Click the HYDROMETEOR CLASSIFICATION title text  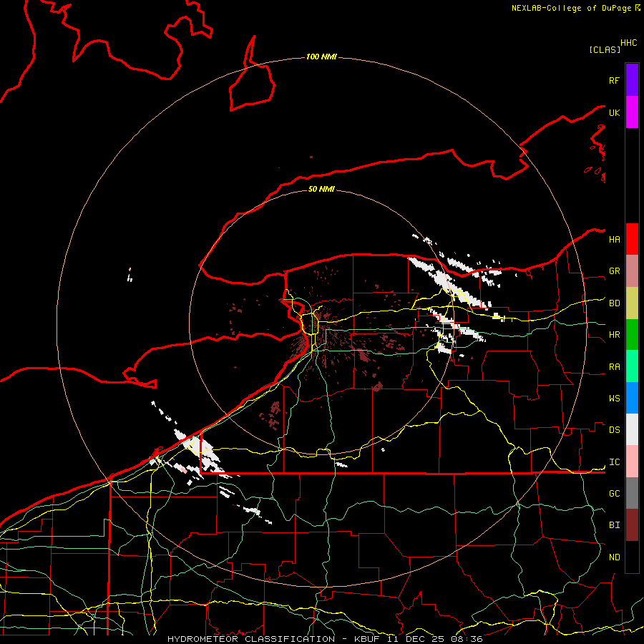[251, 639]
